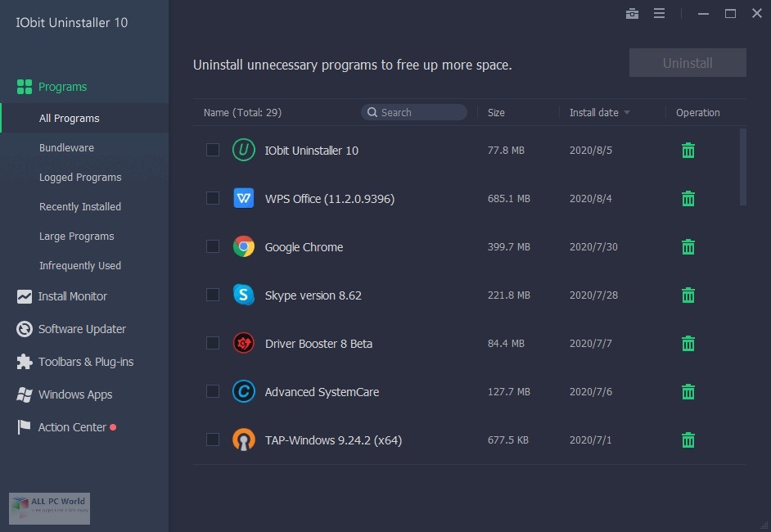Select the Windows Apps label

(75, 394)
